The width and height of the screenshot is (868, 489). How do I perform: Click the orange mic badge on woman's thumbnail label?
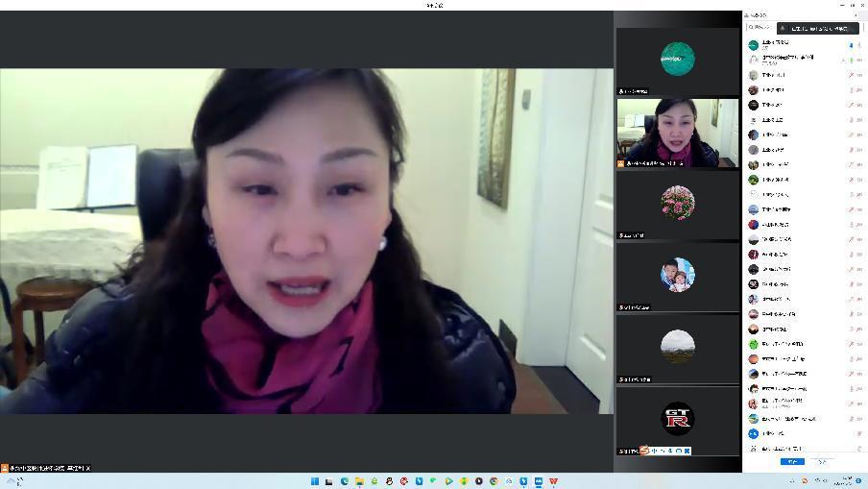coord(620,164)
